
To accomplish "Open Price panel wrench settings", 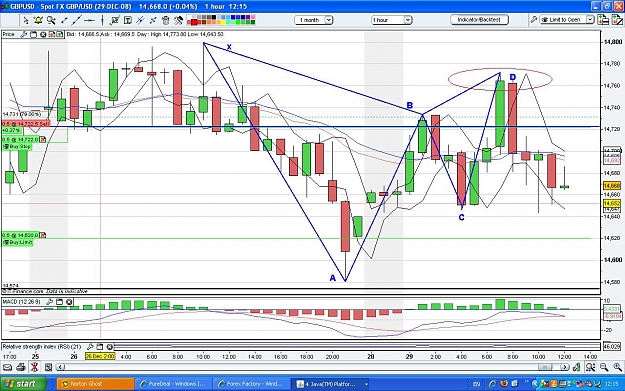I will [x=24, y=35].
